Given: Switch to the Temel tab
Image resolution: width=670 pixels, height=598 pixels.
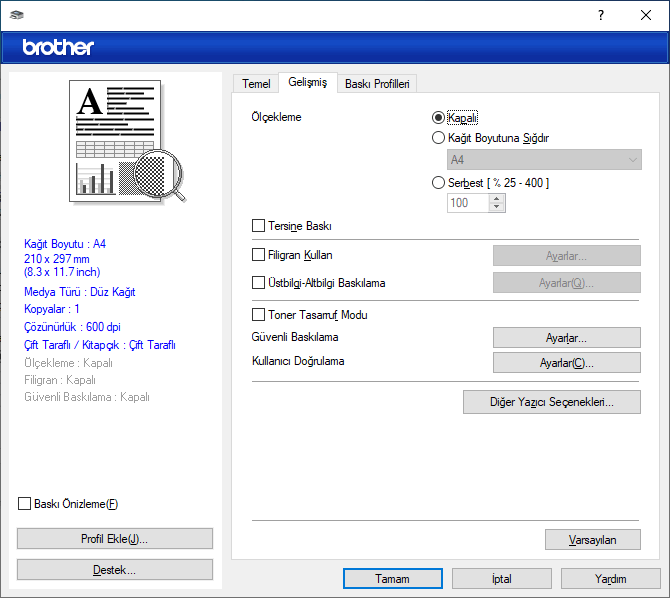Looking at the screenshot, I should (x=256, y=84).
